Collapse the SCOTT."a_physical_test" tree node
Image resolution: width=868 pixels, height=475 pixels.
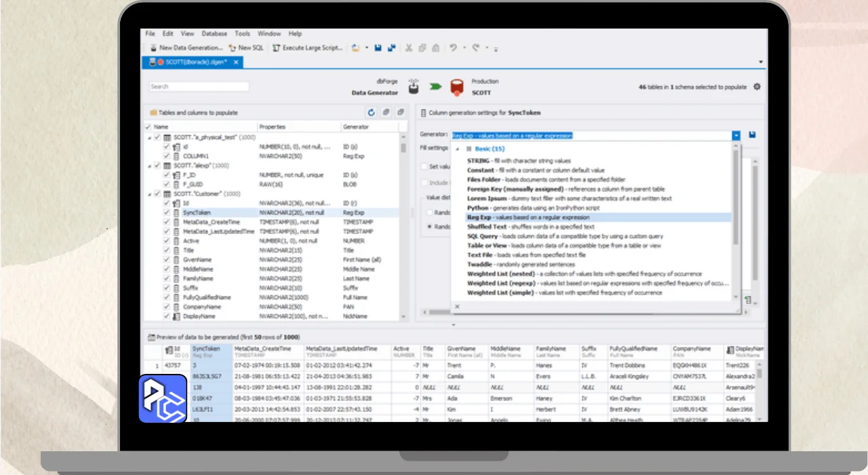point(149,137)
